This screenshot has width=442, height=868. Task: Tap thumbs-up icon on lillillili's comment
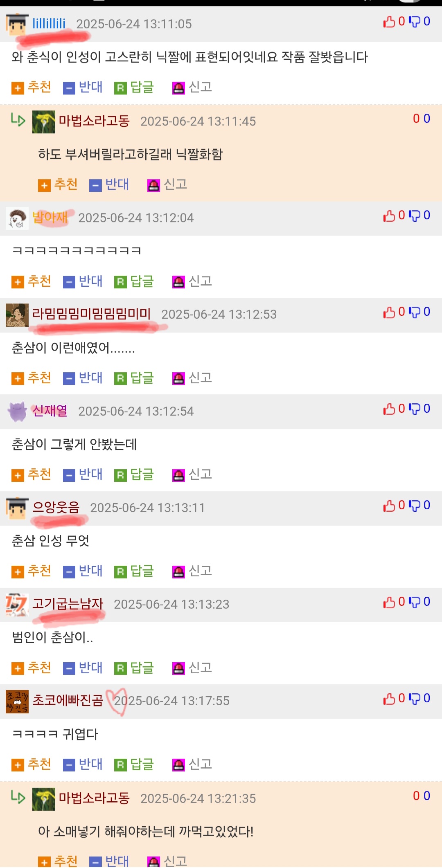[389, 22]
